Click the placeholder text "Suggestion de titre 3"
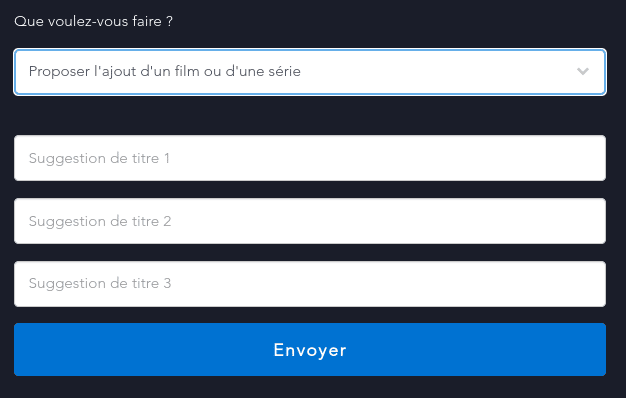626x398 pixels. tap(100, 283)
